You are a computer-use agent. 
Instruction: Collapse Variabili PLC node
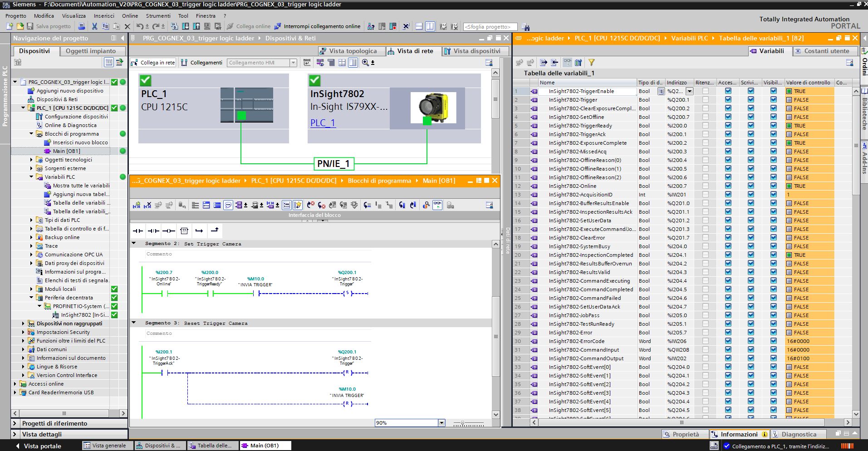click(31, 177)
